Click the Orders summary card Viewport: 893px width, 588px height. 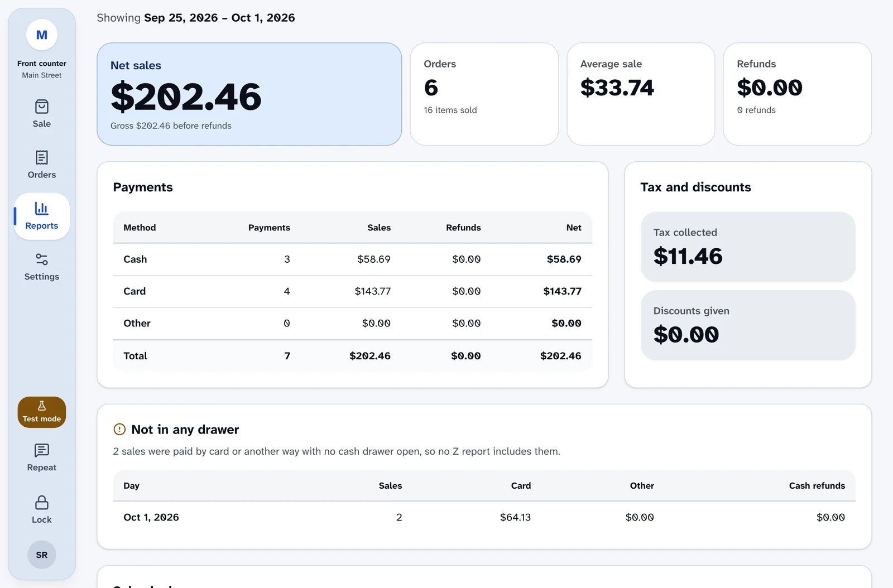484,94
